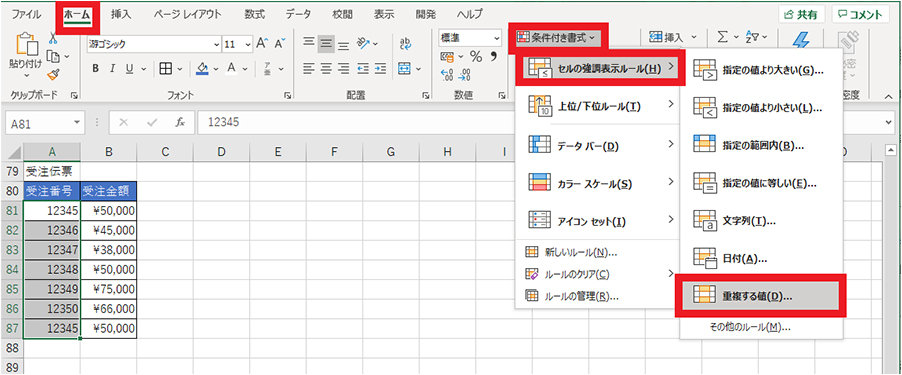Click the Decrease Indent icon

362,68
